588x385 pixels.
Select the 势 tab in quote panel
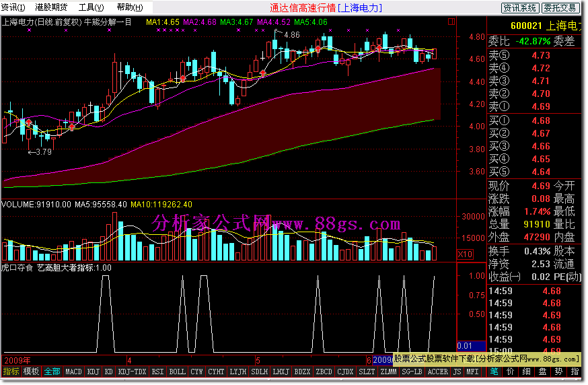point(559,372)
